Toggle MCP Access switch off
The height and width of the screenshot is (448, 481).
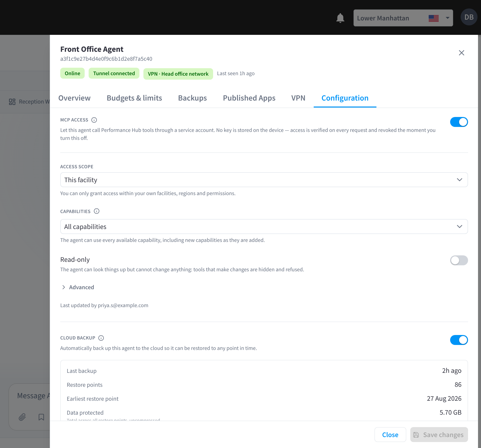pyautogui.click(x=459, y=122)
